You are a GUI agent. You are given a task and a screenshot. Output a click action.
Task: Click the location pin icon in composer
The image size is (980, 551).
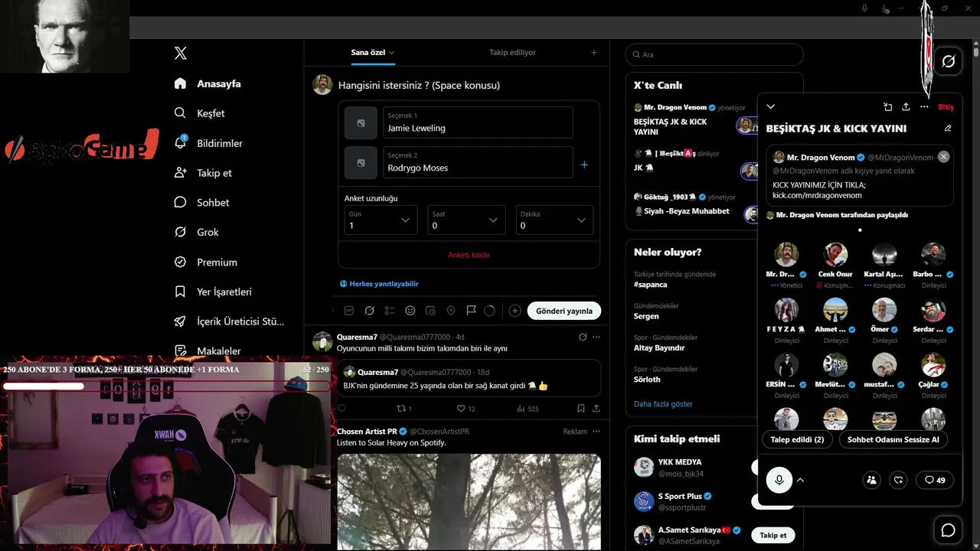pos(451,311)
